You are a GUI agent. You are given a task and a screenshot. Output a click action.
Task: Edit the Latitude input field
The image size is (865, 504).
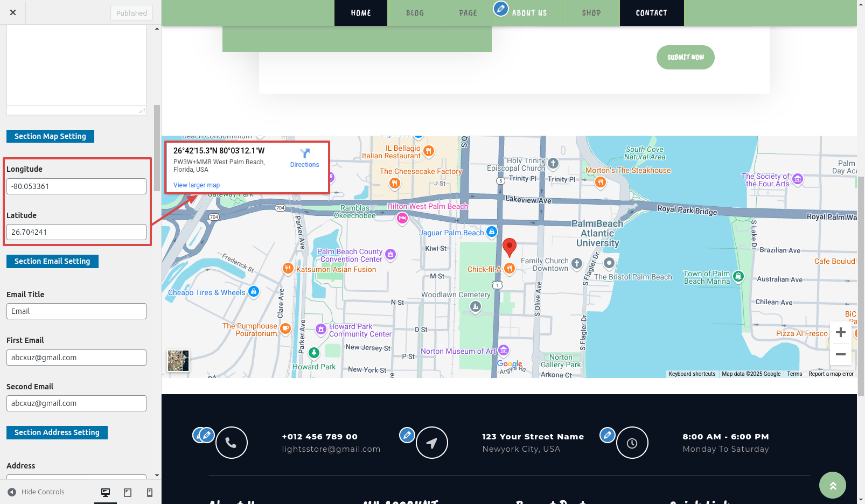coord(76,232)
